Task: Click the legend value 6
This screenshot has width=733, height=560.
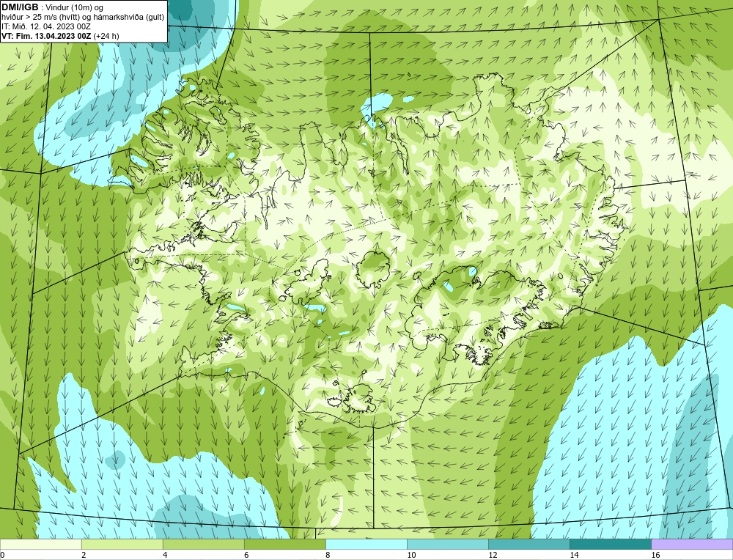Action: [246, 555]
